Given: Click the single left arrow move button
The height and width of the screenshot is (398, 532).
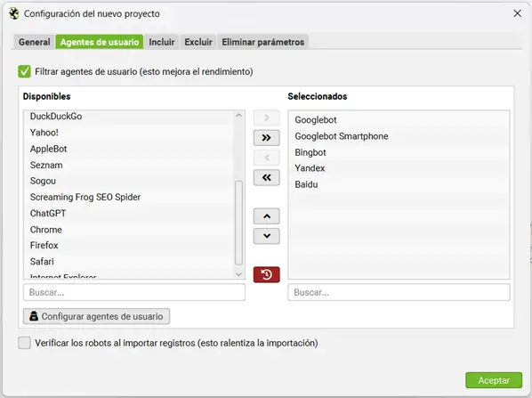Looking at the screenshot, I should [266, 158].
